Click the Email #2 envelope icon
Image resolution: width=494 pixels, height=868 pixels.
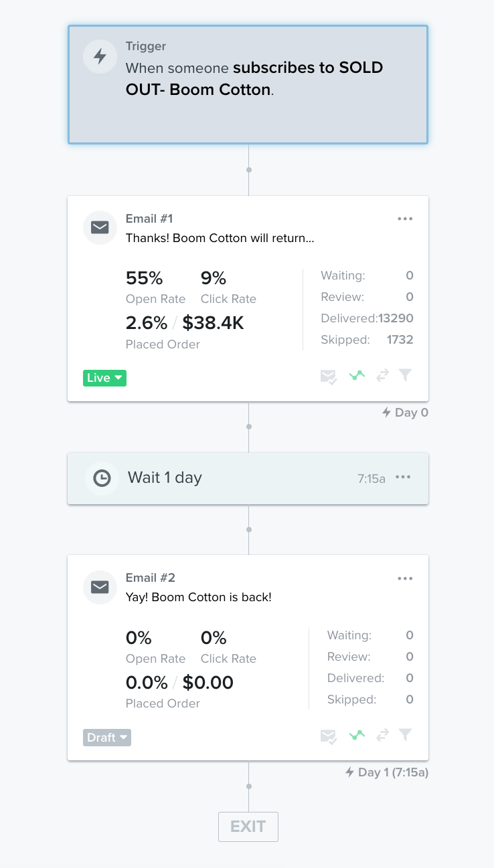coord(100,587)
